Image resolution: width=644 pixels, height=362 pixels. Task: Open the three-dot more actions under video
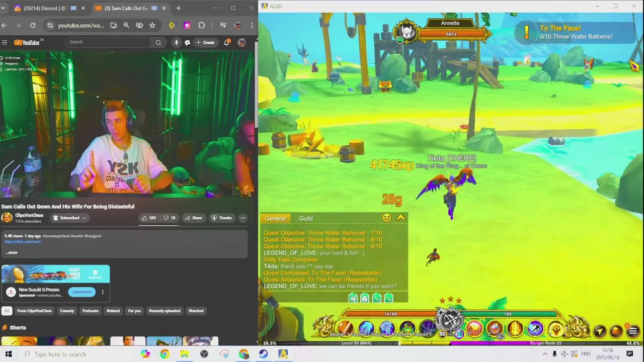243,218
